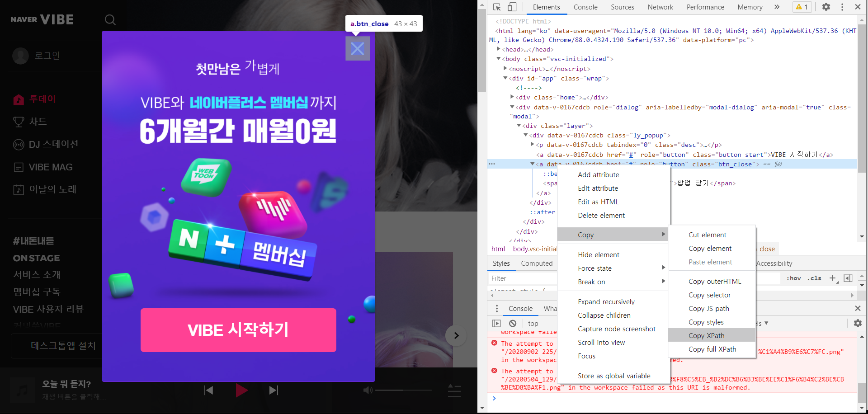The width and height of the screenshot is (868, 414).
Task: Show the console sidebar icon
Action: (x=496, y=323)
